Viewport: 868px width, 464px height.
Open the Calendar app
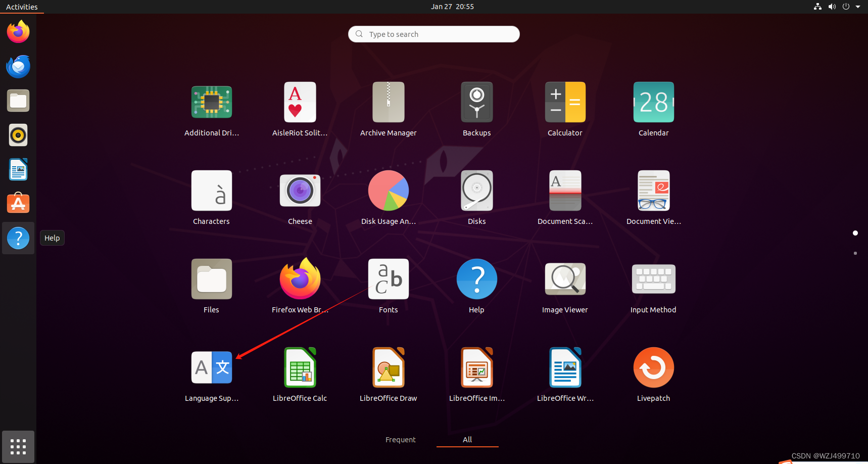[x=654, y=103]
